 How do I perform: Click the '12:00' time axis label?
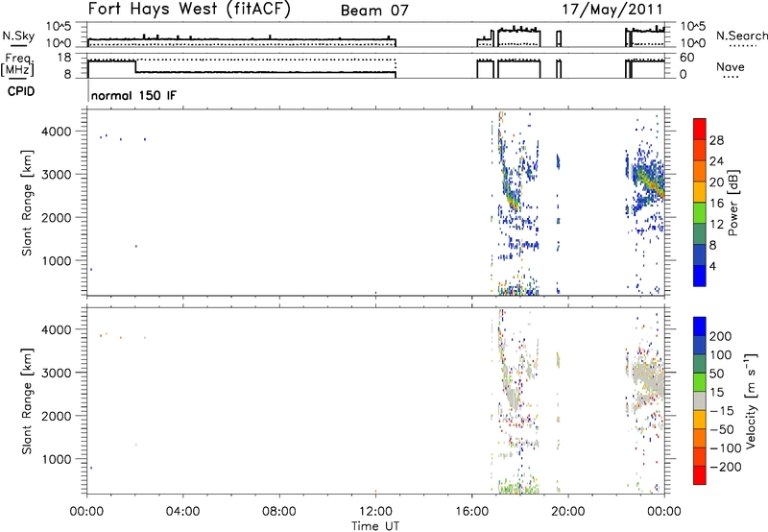click(375, 512)
